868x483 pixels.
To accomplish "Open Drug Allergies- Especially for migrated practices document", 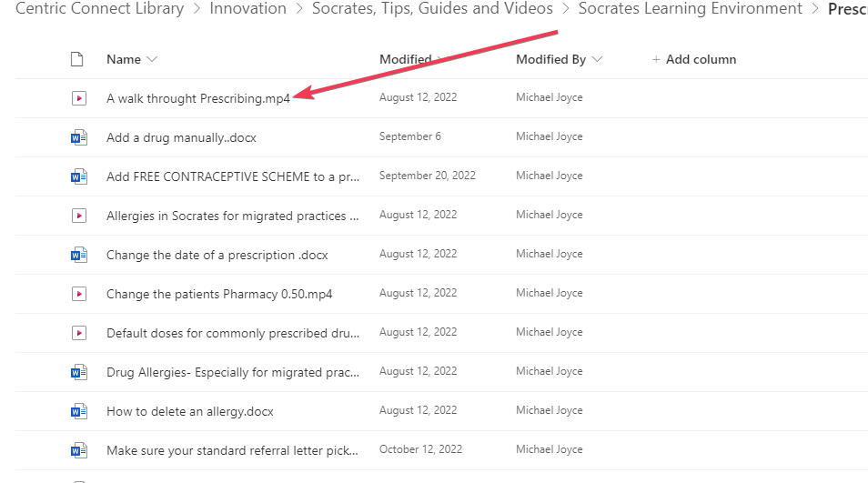I will (x=233, y=372).
